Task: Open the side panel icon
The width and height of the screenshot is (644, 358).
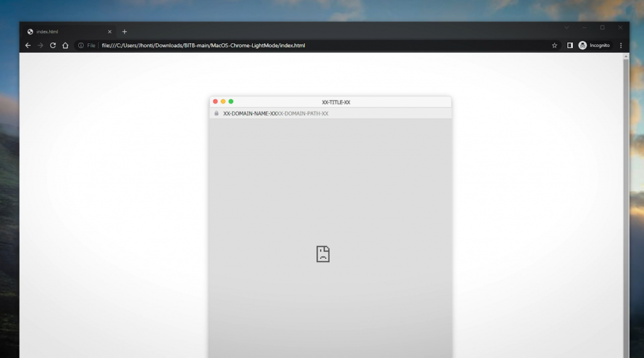Action: point(570,45)
